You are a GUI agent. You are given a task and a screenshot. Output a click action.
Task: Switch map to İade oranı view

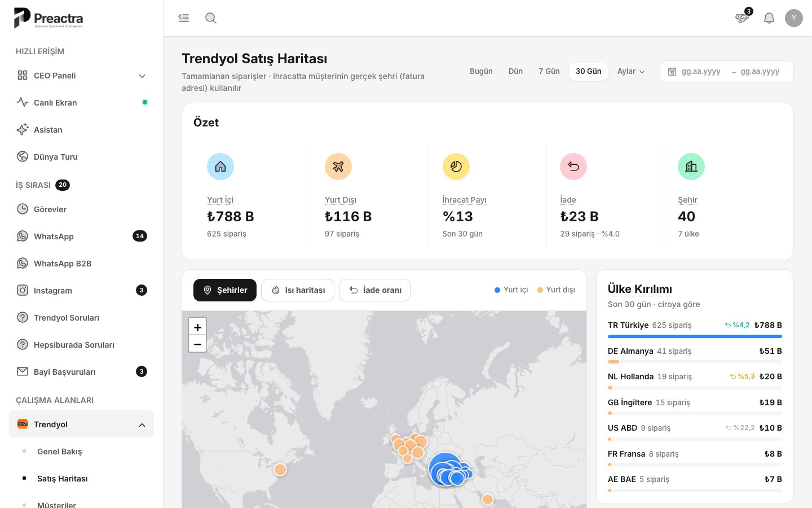coord(375,290)
